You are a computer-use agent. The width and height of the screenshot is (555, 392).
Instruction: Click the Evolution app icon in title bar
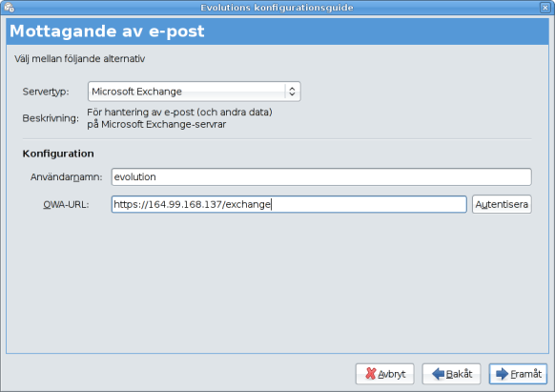[x=9, y=7]
